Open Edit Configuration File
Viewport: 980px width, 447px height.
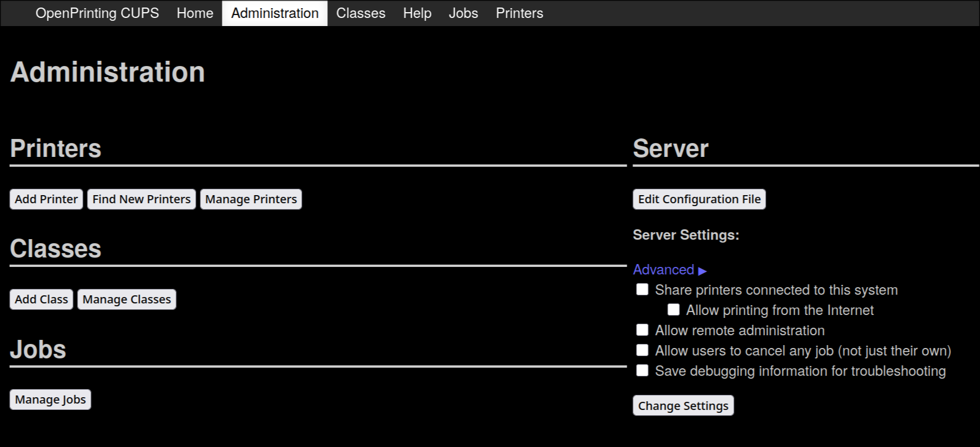pos(699,199)
